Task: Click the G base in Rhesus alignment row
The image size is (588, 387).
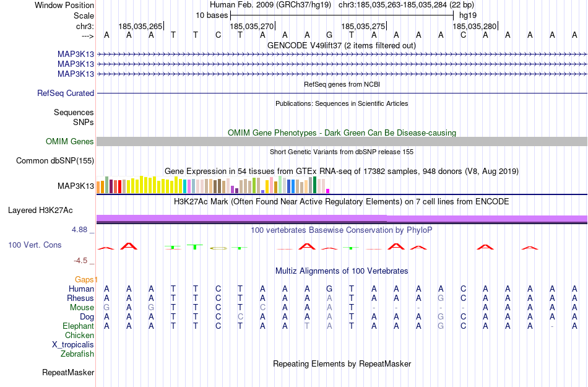Action: pos(441,298)
